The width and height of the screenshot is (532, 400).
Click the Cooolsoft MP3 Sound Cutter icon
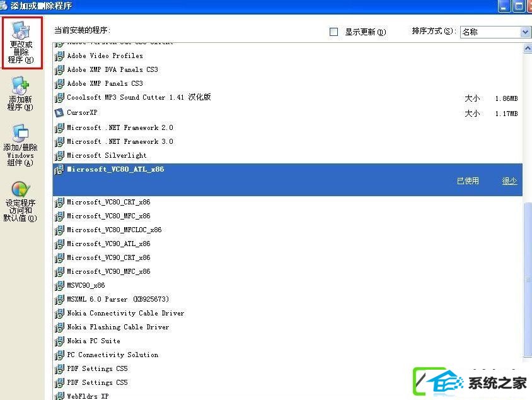(59, 97)
